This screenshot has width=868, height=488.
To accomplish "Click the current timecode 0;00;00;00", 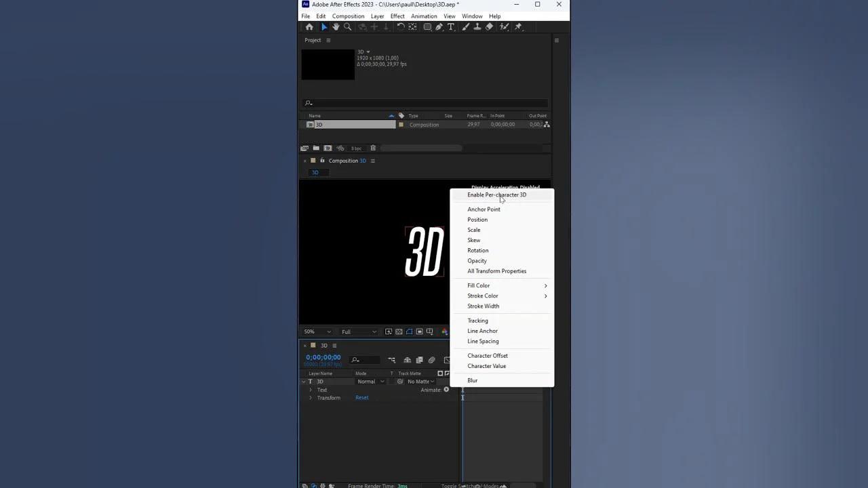I will (x=323, y=357).
